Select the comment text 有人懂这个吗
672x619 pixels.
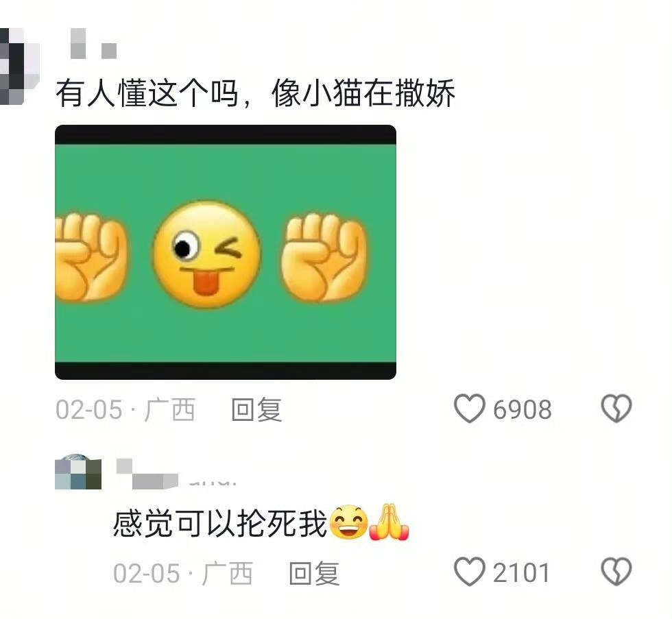(x=147, y=93)
